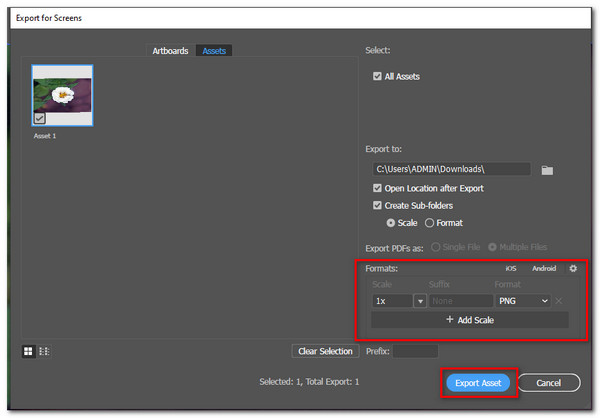
Task: Toggle the All Assets checkbox
Action: 377,76
